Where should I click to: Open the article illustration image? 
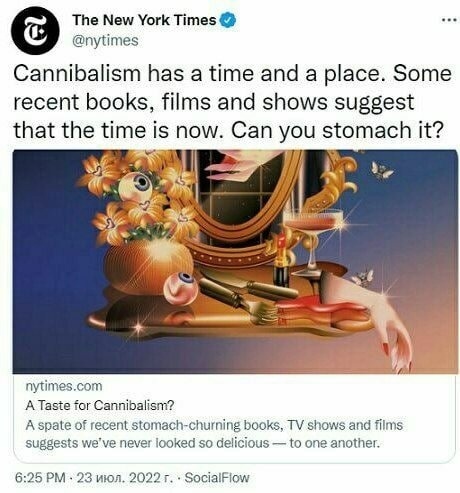[x=235, y=262]
